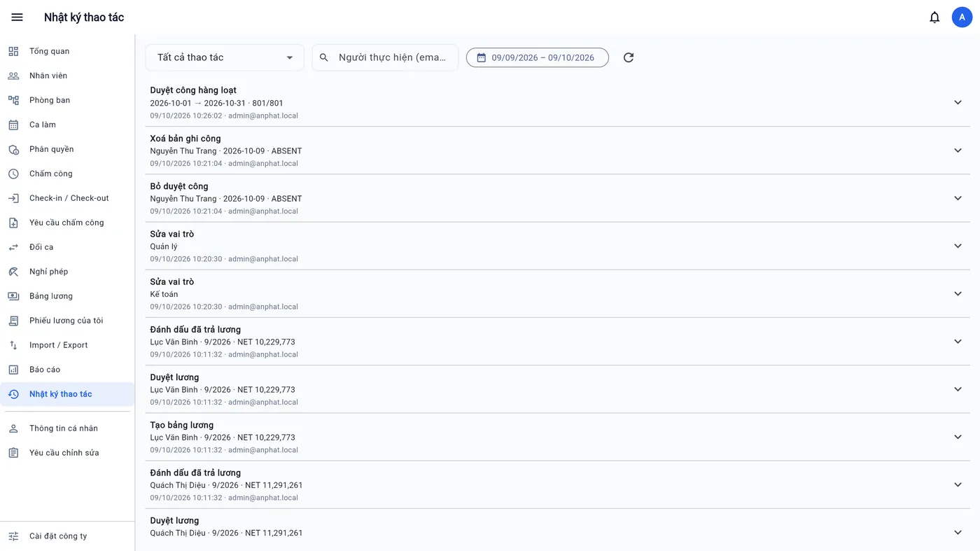Open the hamburger navigation menu
Screen dimensions: 980x551
pos(17,18)
